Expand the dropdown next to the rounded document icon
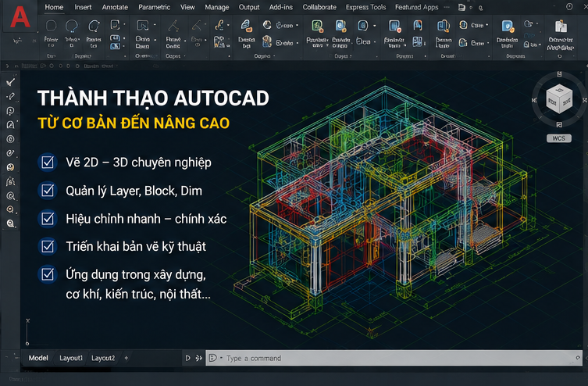Viewport: 588px width, 386px height. click(x=124, y=25)
